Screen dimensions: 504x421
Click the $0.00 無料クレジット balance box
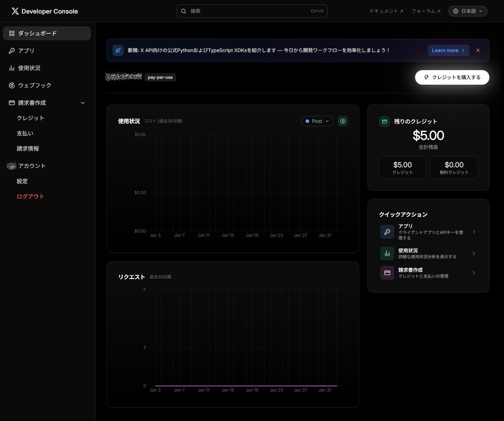click(x=454, y=167)
